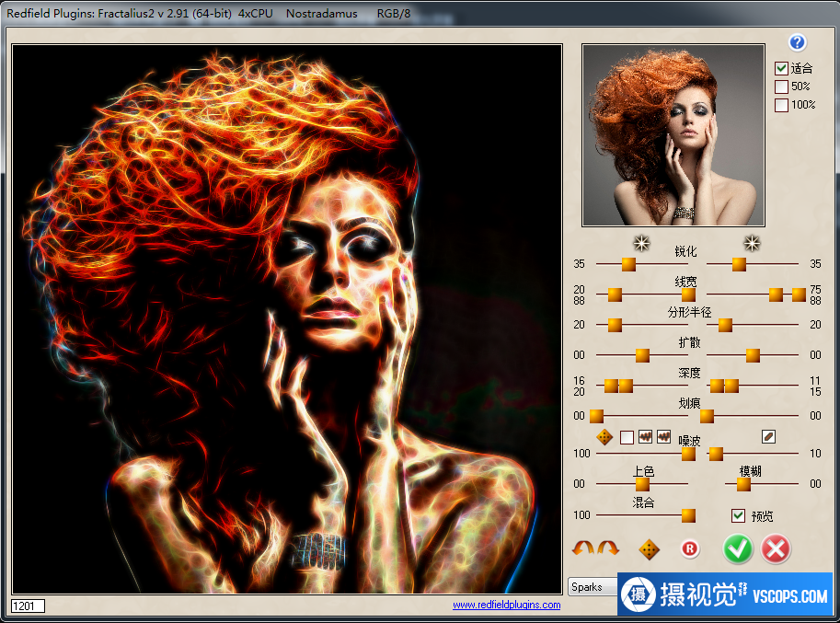Viewport: 840px width, 623px height.
Task: Click the right star icon above sharpen
Action: coord(753,243)
